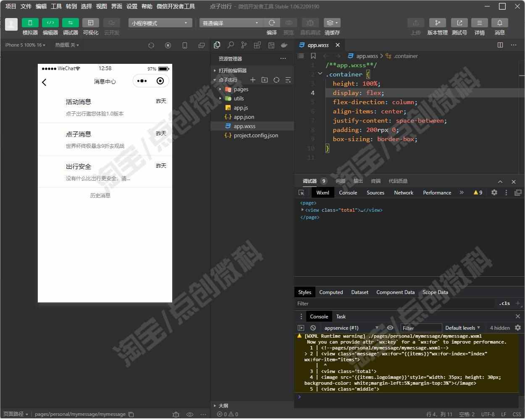525x420 pixels.
Task: Expand the pages folder
Action: tap(252, 89)
